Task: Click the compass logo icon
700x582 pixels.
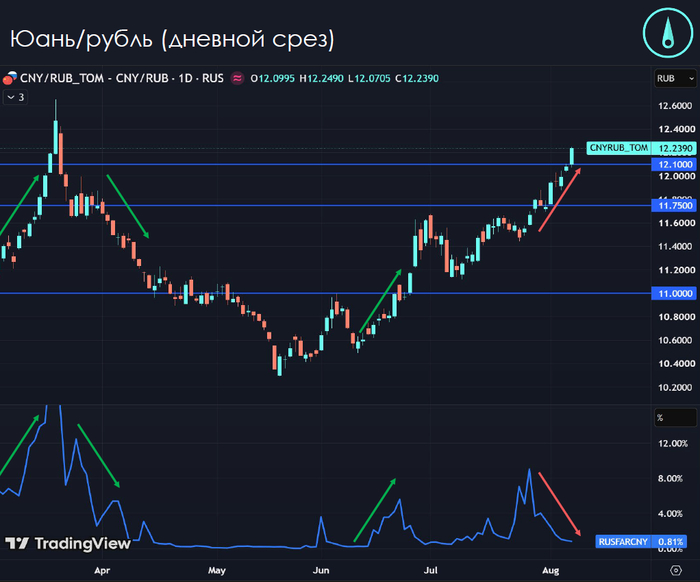Action: 668,33
